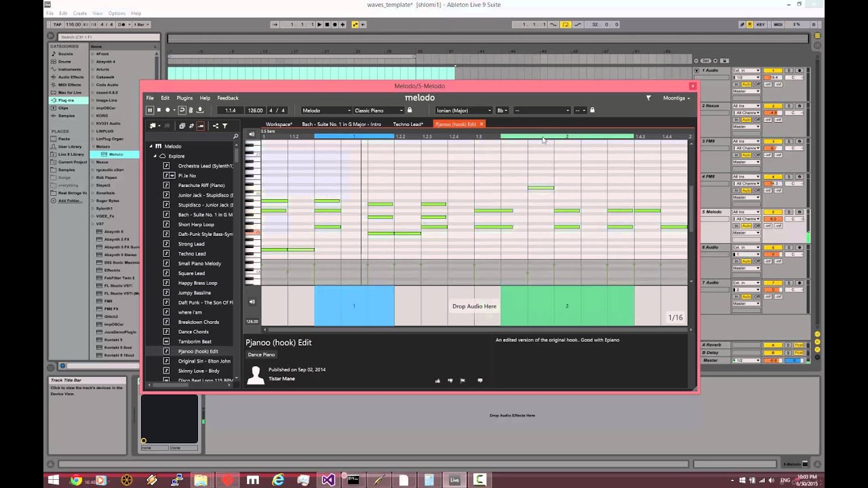The image size is (868, 488).
Task: Open the Classic Piano preset dropdown
Action: coord(378,110)
